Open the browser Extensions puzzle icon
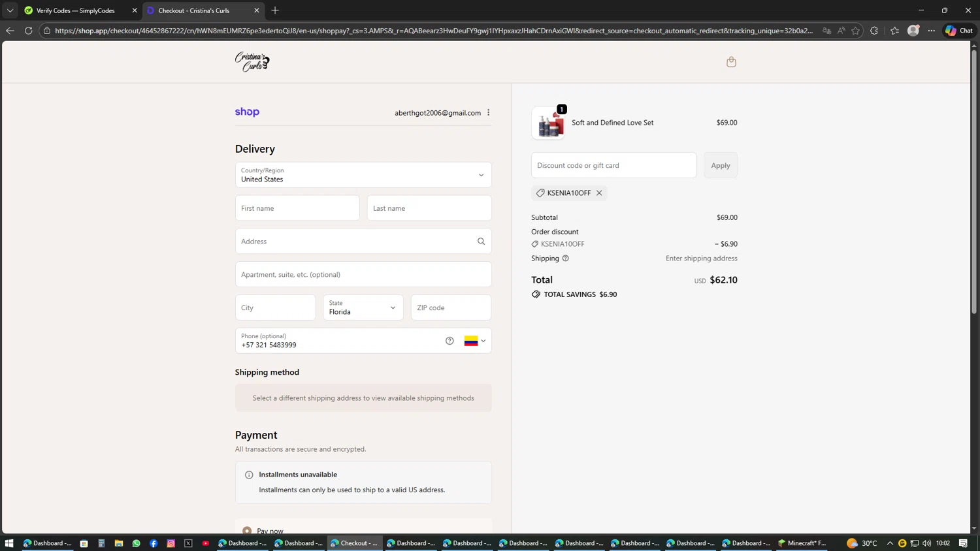 click(x=874, y=31)
